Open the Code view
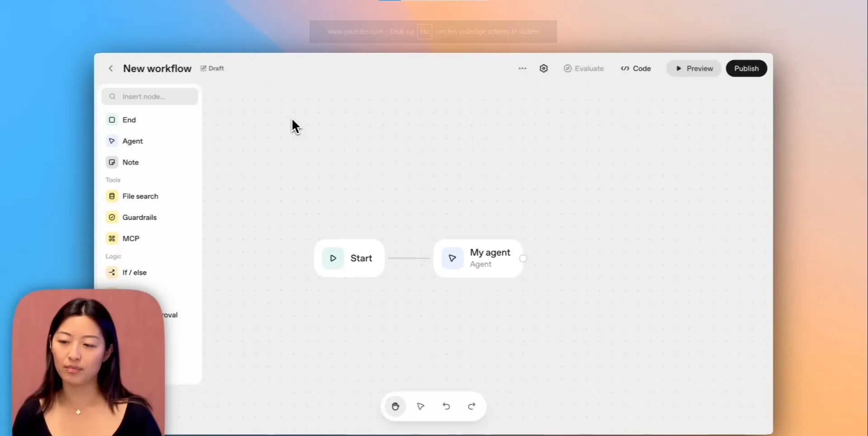This screenshot has height=436, width=868. (x=636, y=69)
